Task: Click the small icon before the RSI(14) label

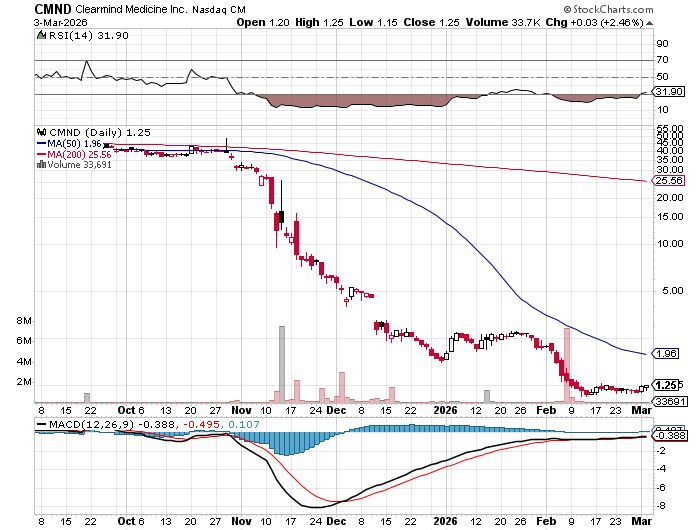Action: 42,35
